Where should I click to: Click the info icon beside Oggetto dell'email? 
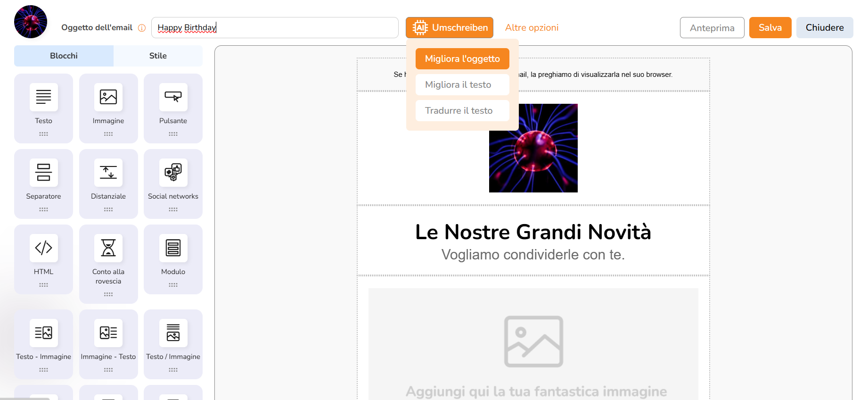pyautogui.click(x=141, y=28)
